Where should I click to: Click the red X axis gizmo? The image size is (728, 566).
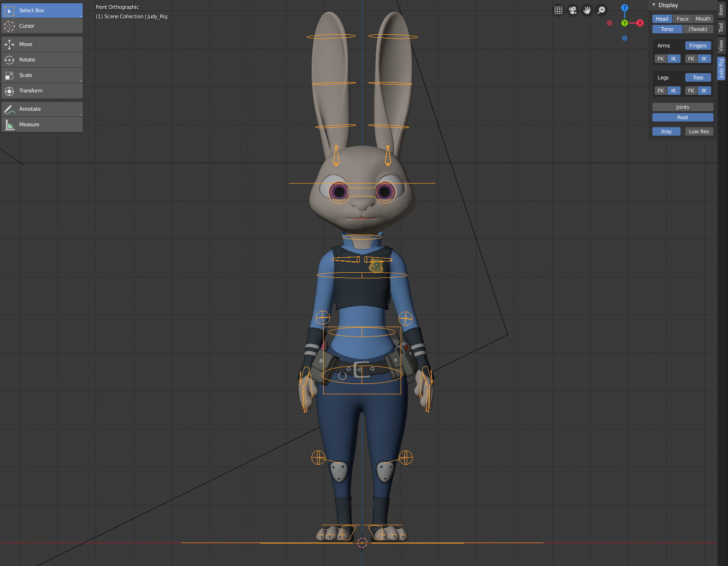click(640, 23)
